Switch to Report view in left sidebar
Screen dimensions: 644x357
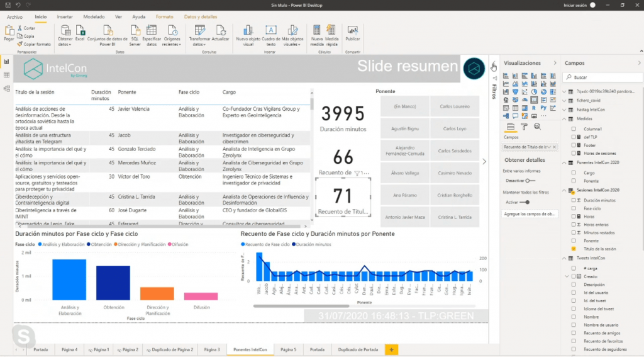click(x=6, y=62)
